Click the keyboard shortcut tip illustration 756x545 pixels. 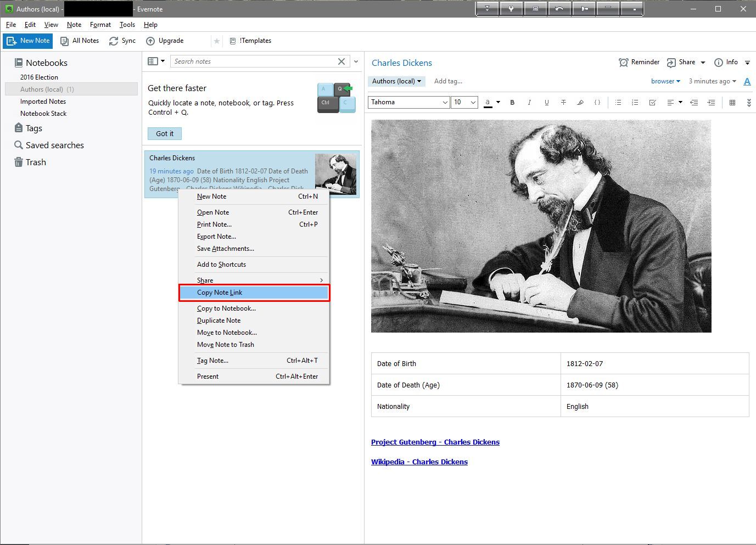[x=337, y=98]
